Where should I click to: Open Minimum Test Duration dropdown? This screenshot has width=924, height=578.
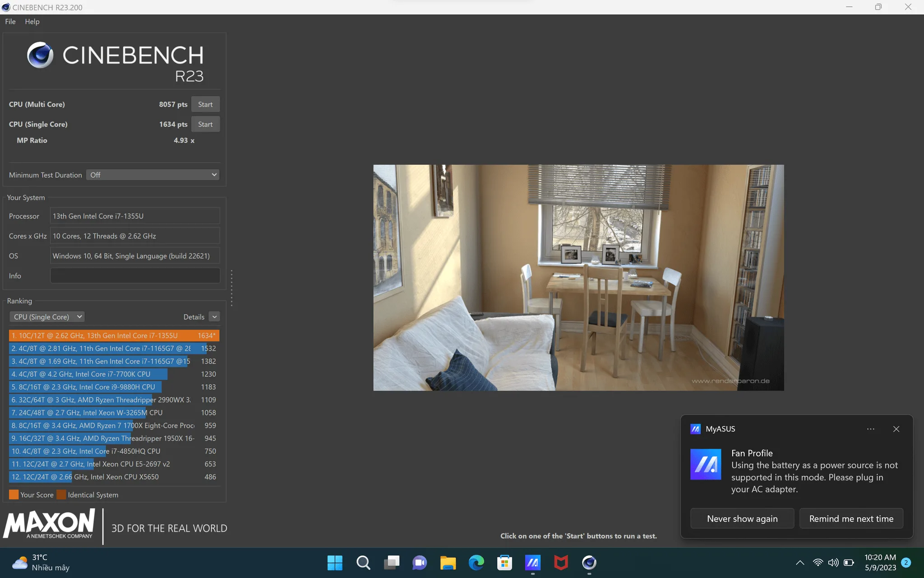click(x=152, y=175)
